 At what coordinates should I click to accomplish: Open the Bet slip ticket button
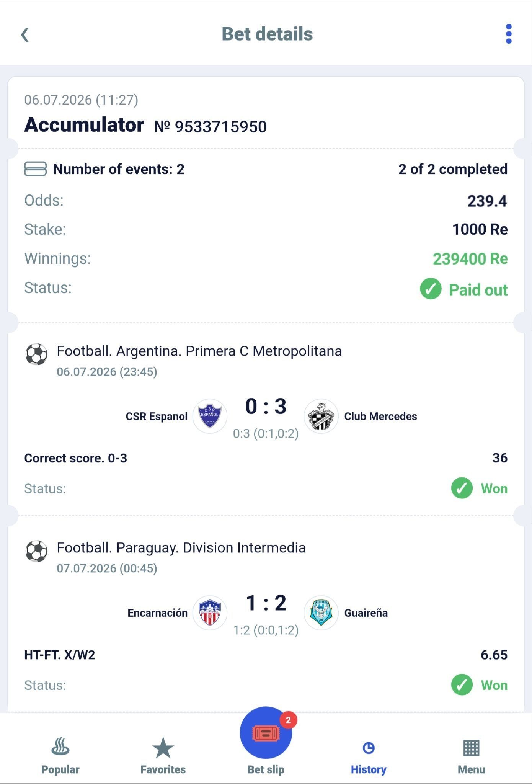266,733
